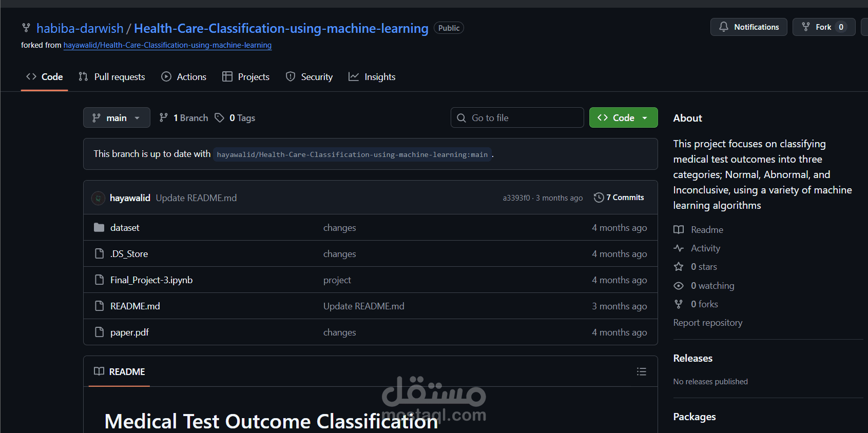Open the main branch selector dropdown
This screenshot has height=433, width=868.
pyautogui.click(x=117, y=117)
